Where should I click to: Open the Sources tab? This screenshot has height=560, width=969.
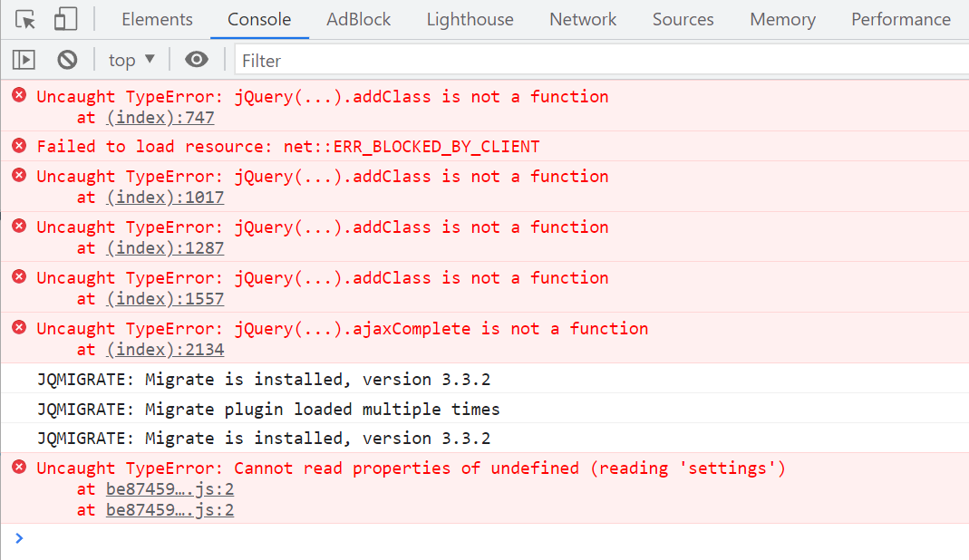click(683, 19)
